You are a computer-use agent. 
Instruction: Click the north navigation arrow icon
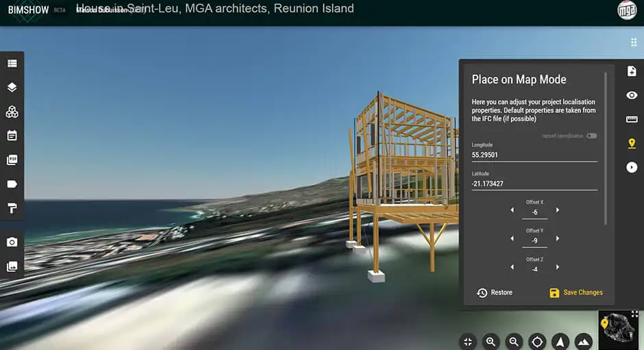[560, 342]
